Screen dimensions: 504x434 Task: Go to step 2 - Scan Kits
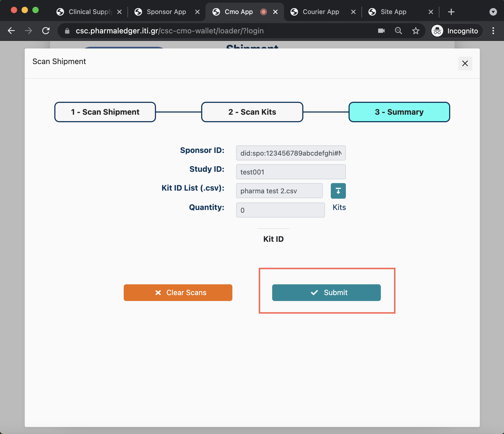tap(252, 112)
